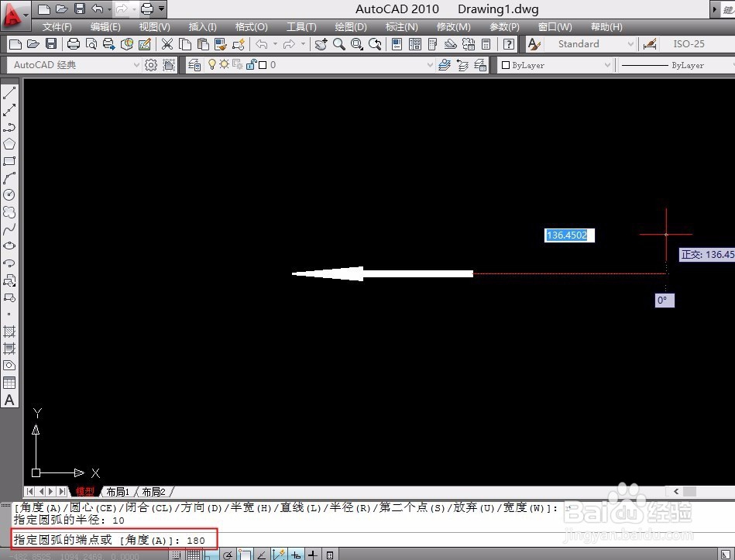
Task: Select the Make block tool
Action: pyautogui.click(x=9, y=297)
